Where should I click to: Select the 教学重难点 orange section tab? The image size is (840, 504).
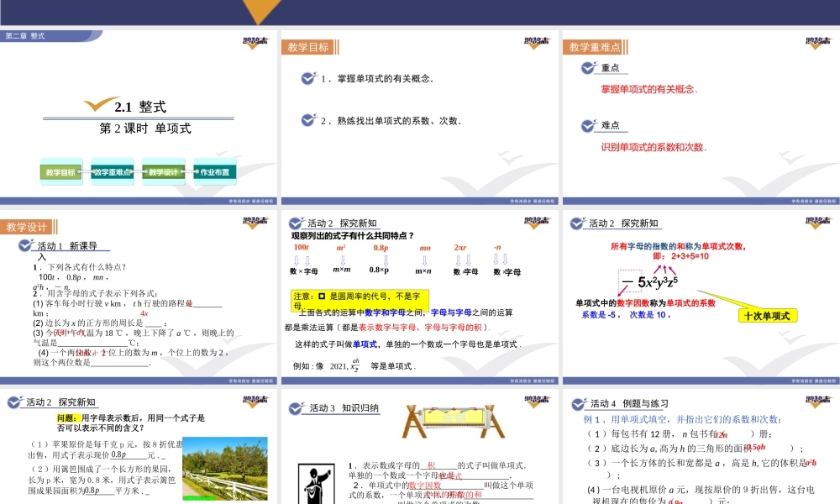595,47
